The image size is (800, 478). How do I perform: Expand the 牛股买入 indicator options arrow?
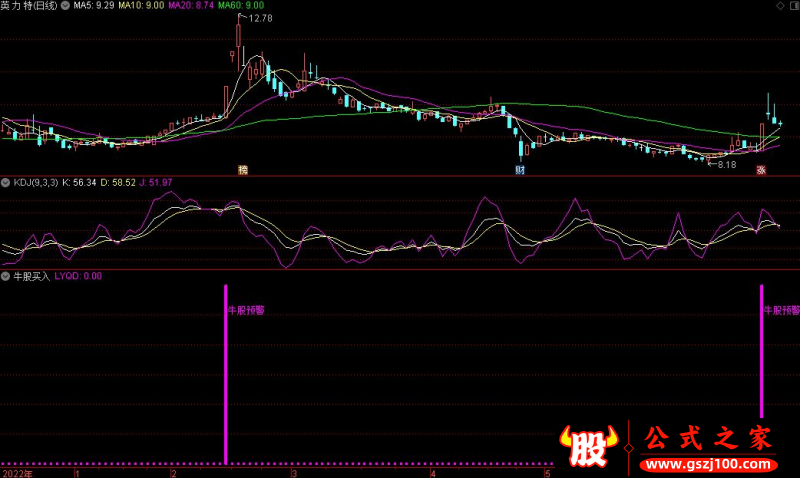[x=5, y=275]
